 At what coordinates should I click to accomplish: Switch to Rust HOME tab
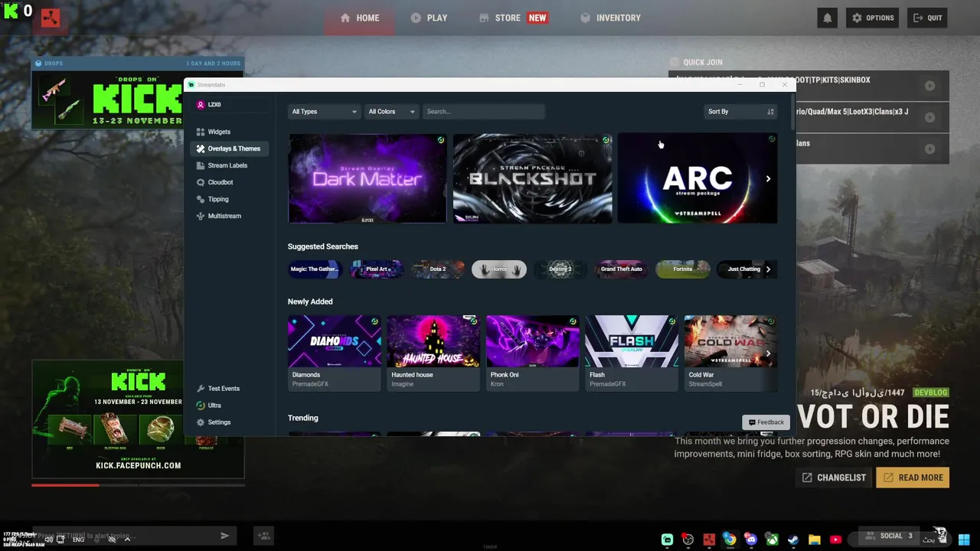coord(359,18)
